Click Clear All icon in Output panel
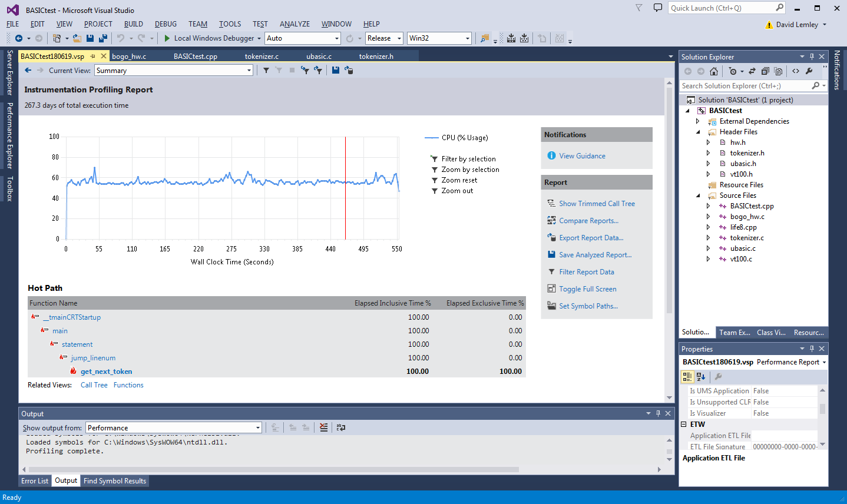Screen dimensions: 847x504 pos(324,427)
